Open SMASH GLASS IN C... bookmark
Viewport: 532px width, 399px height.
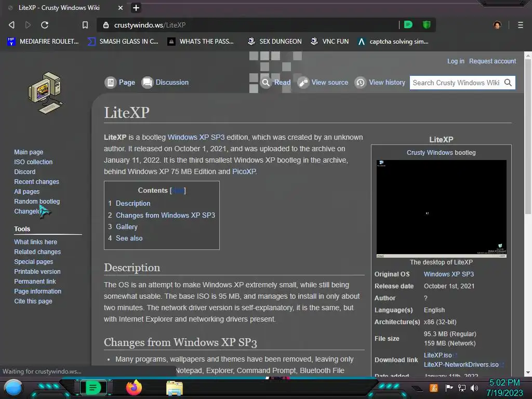click(123, 42)
